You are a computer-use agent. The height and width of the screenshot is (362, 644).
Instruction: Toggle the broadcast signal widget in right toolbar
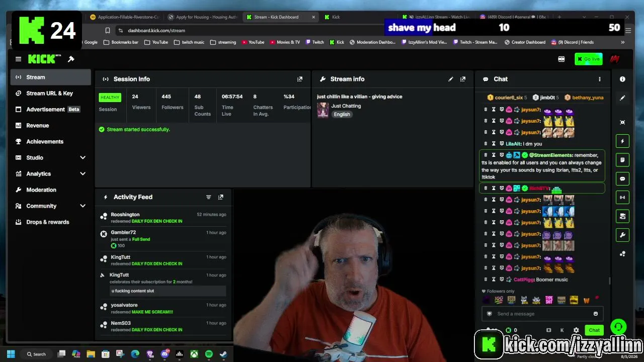pos(622,197)
